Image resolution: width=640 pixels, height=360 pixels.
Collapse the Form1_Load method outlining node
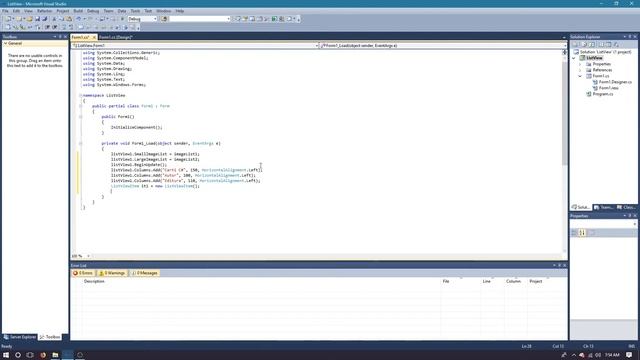80,143
